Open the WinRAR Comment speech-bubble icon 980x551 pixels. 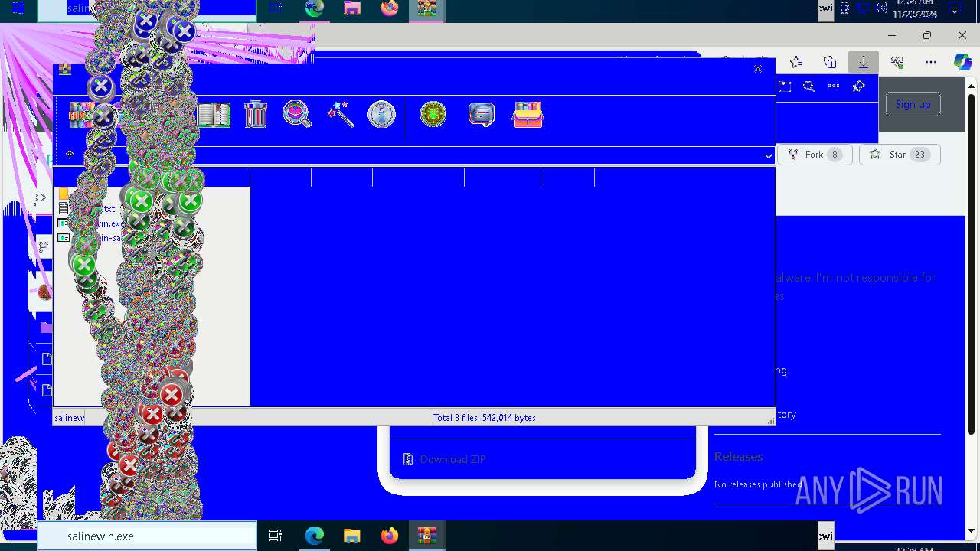[x=482, y=115]
